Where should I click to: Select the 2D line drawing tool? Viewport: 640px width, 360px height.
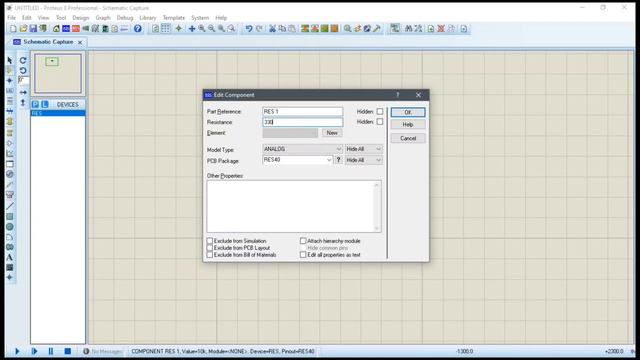[x=10, y=206]
